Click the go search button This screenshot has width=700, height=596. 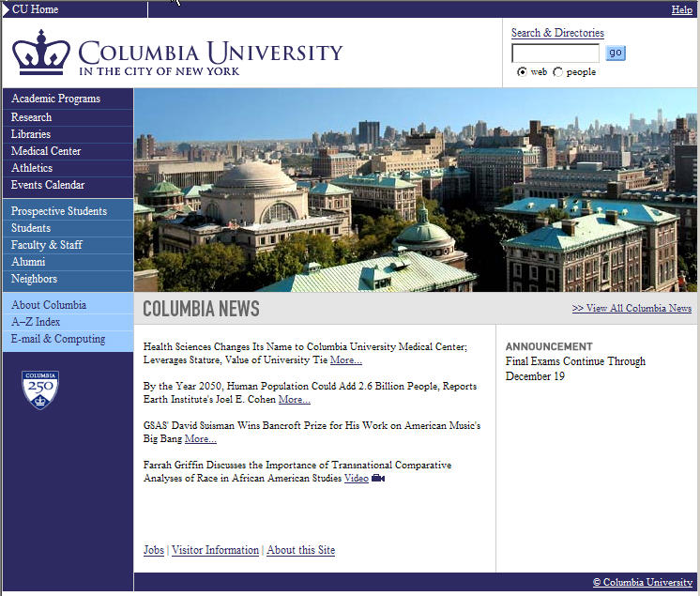pos(616,53)
